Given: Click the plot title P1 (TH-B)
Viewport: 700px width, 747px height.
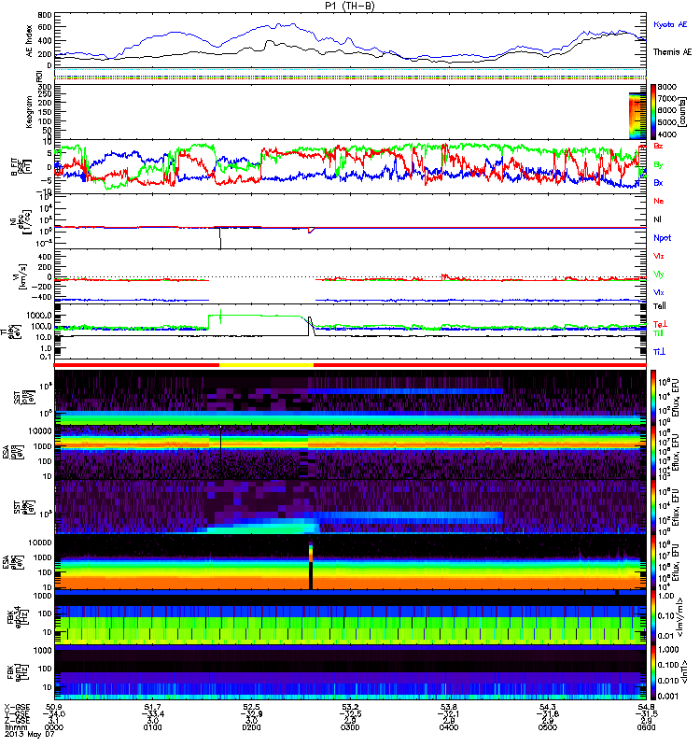Looking at the screenshot, I should click(x=349, y=6).
